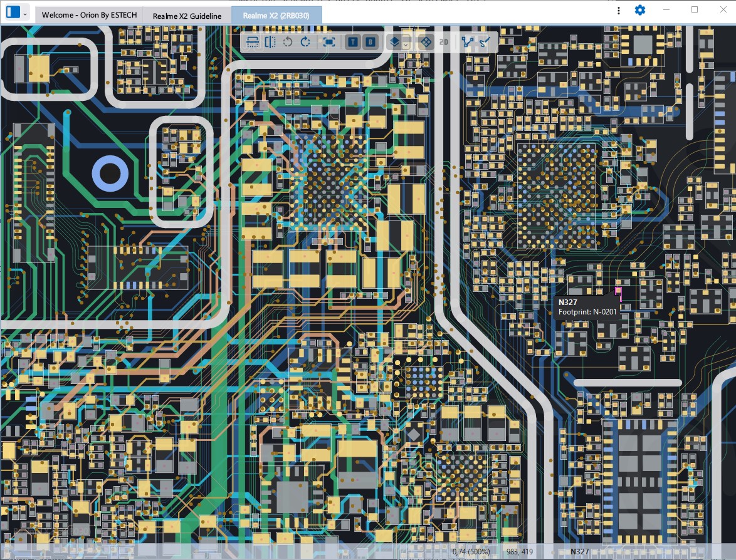Click the diamond pattern icon in toolbar
This screenshot has width=736, height=560.
(426, 42)
